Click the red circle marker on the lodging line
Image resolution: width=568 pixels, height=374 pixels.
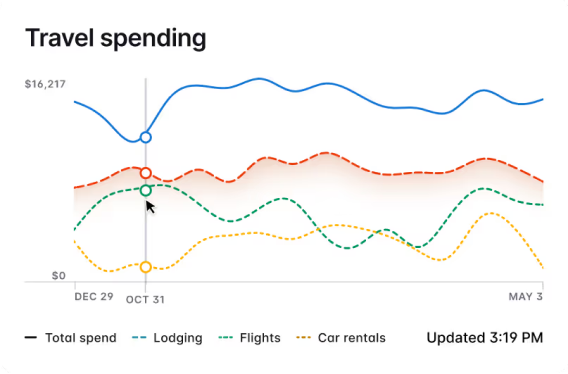coord(146,173)
